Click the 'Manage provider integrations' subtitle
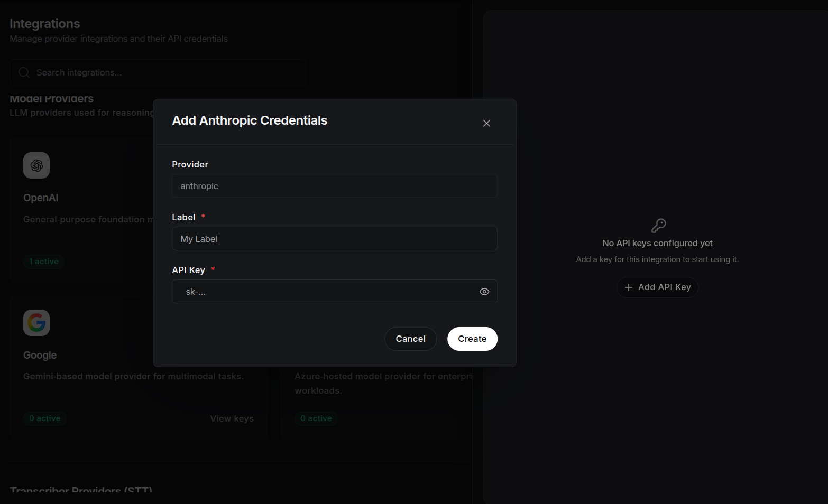The width and height of the screenshot is (828, 504). (118, 39)
